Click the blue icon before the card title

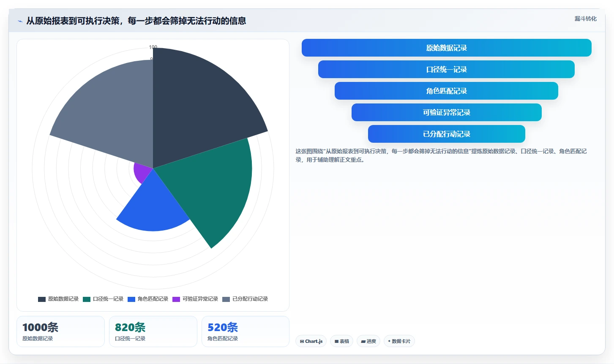pos(20,21)
